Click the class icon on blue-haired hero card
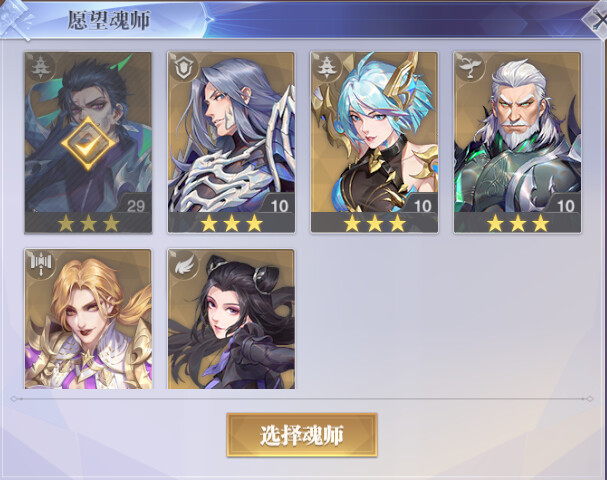 click(x=325, y=67)
